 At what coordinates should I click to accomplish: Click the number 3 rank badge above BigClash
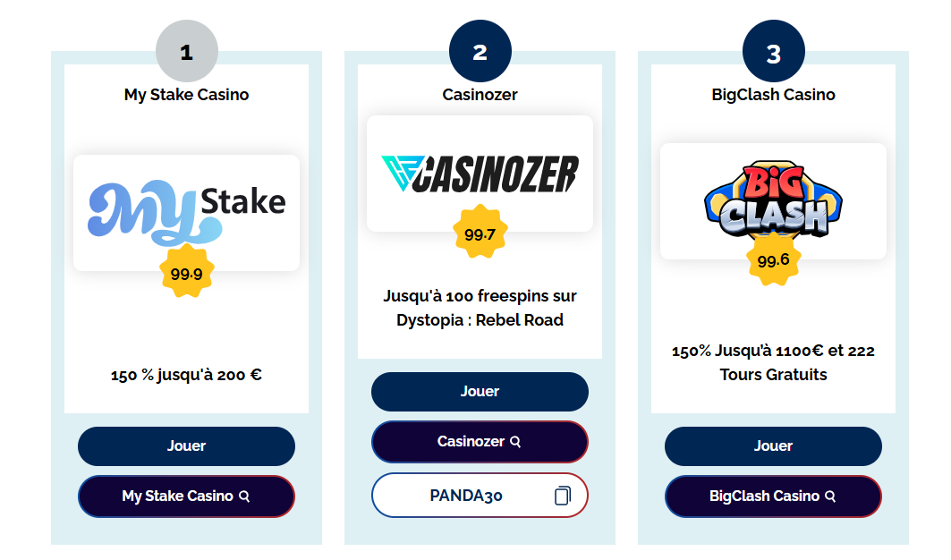pos(773,51)
